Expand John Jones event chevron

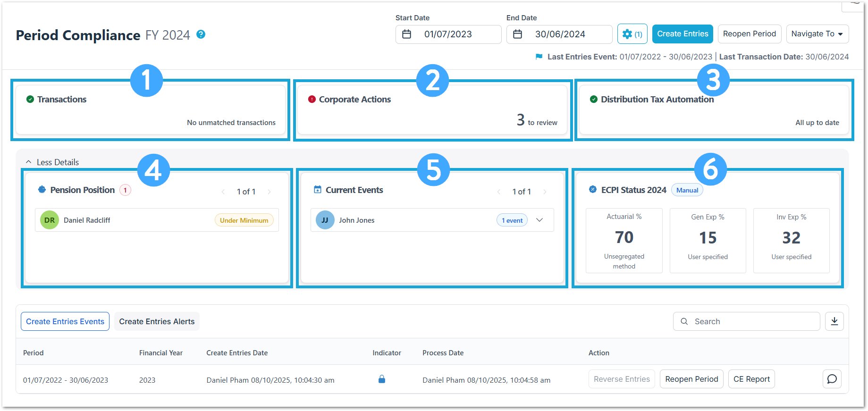[x=539, y=220]
